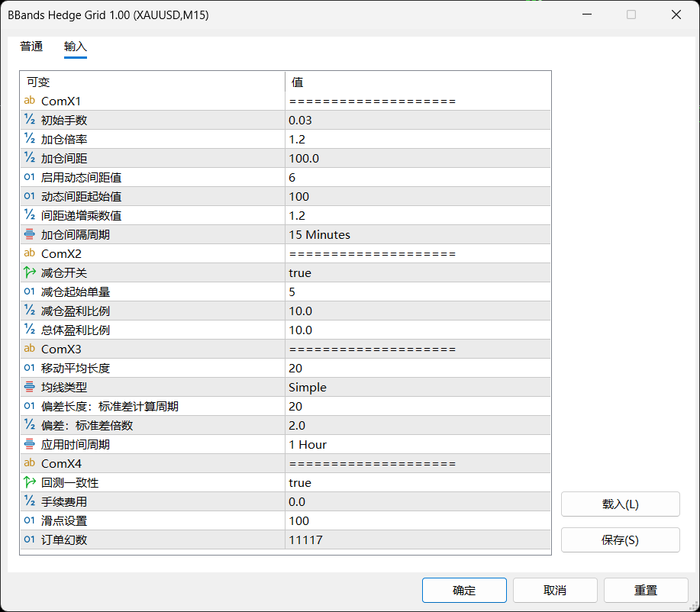Viewport: 700px width, 612px height.
Task: Click the enum icon beside 加仓间隔周期
Action: point(30,234)
